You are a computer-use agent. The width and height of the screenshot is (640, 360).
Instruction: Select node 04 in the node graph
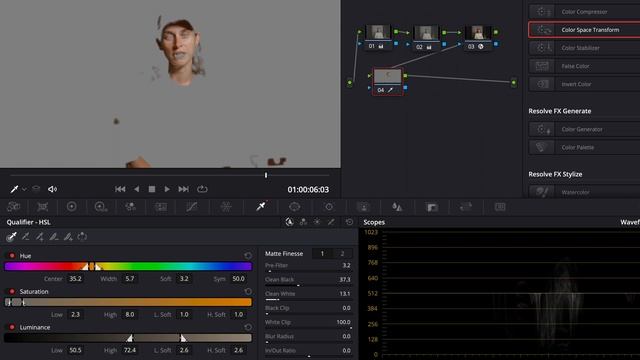388,82
